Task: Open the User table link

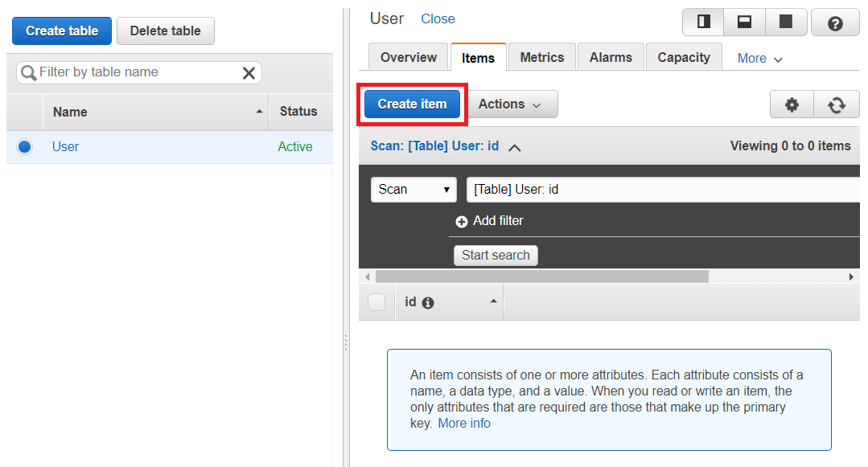Action: click(65, 146)
